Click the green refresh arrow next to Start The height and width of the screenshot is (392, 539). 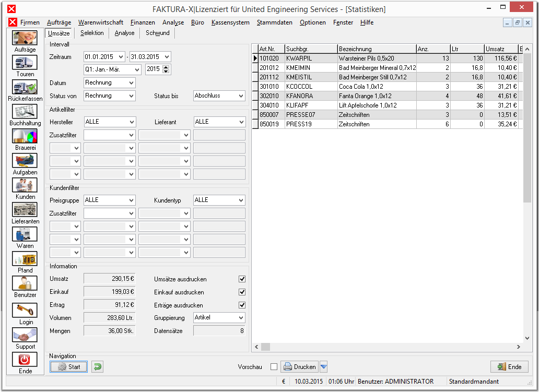[97, 366]
